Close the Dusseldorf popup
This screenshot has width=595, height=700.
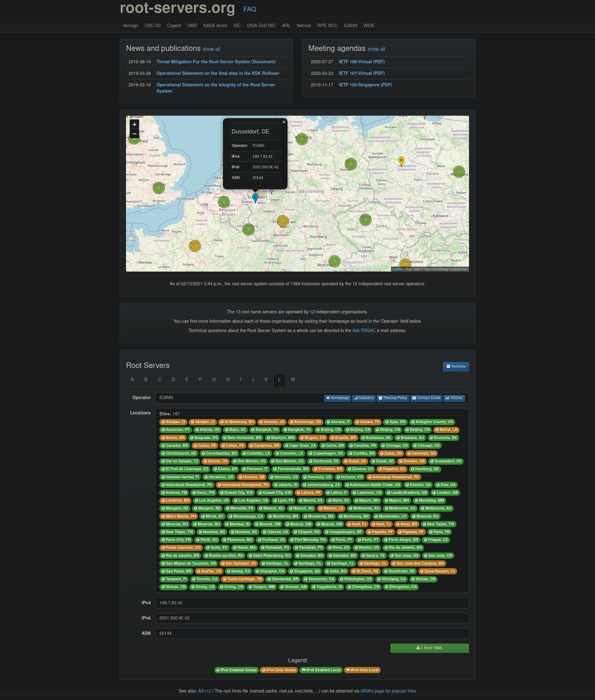284,122
